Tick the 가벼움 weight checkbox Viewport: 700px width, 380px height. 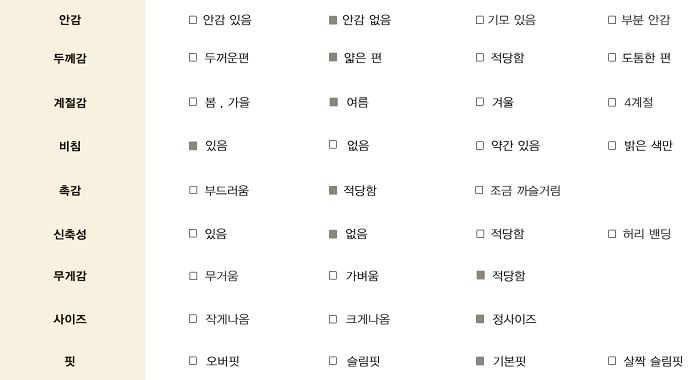[333, 276]
